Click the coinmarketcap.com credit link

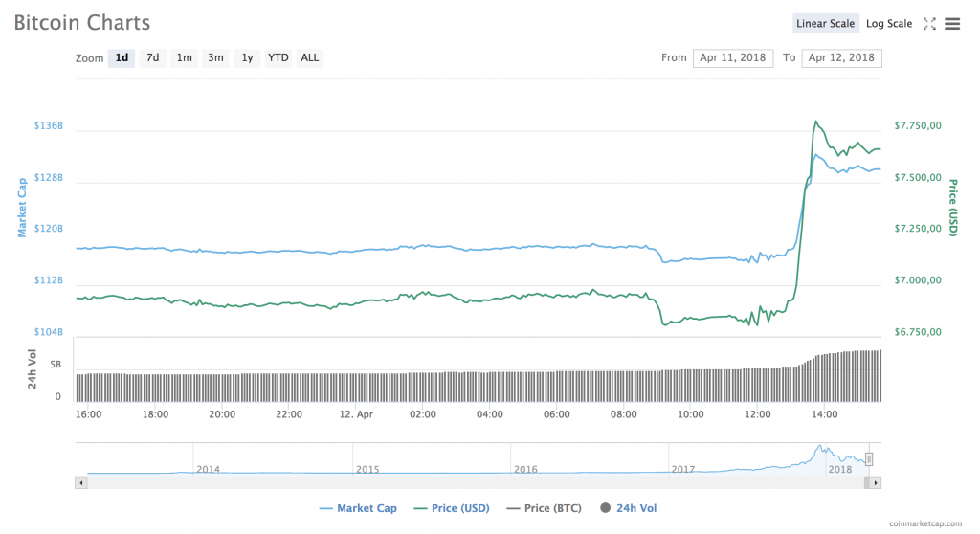point(925,524)
